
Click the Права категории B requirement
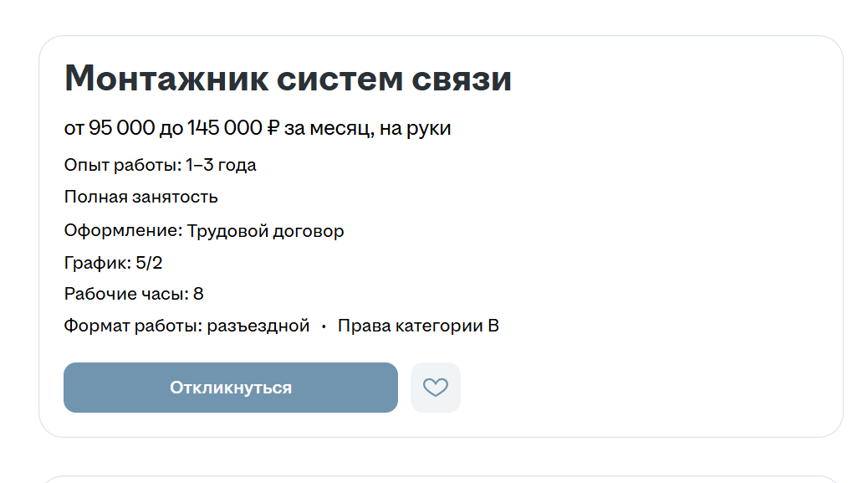point(418,326)
